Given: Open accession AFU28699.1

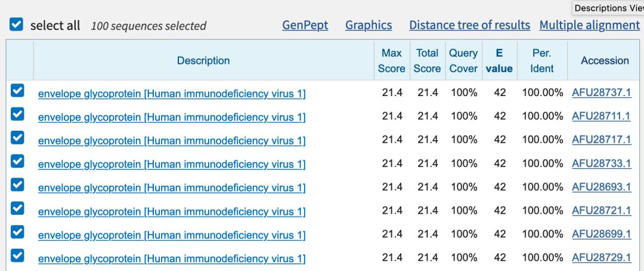Looking at the screenshot, I should tap(601, 234).
